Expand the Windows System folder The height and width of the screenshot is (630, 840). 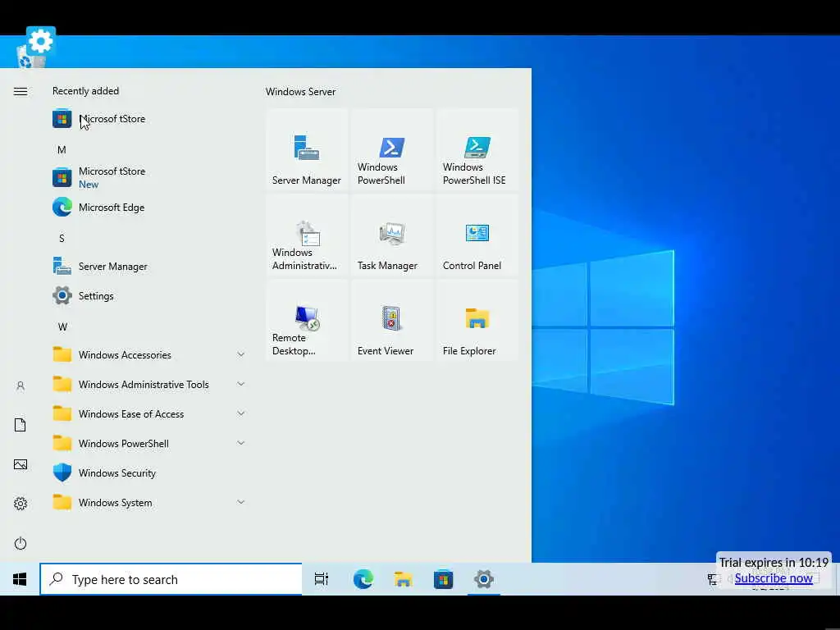click(x=150, y=503)
